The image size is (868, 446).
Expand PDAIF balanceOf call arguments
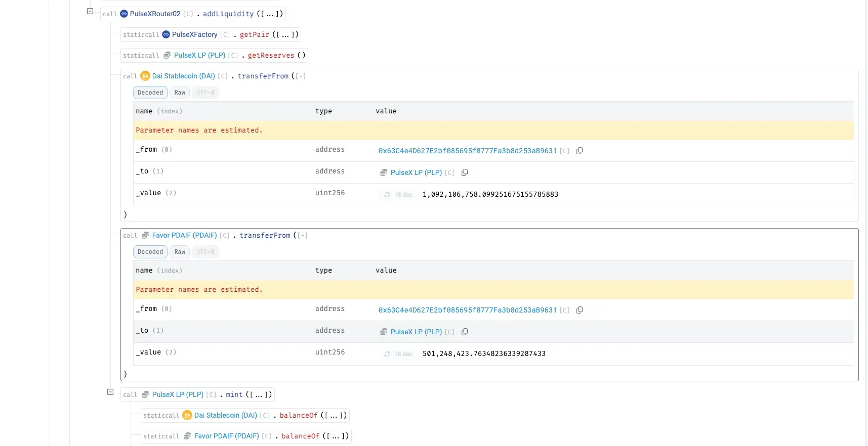tap(336, 436)
